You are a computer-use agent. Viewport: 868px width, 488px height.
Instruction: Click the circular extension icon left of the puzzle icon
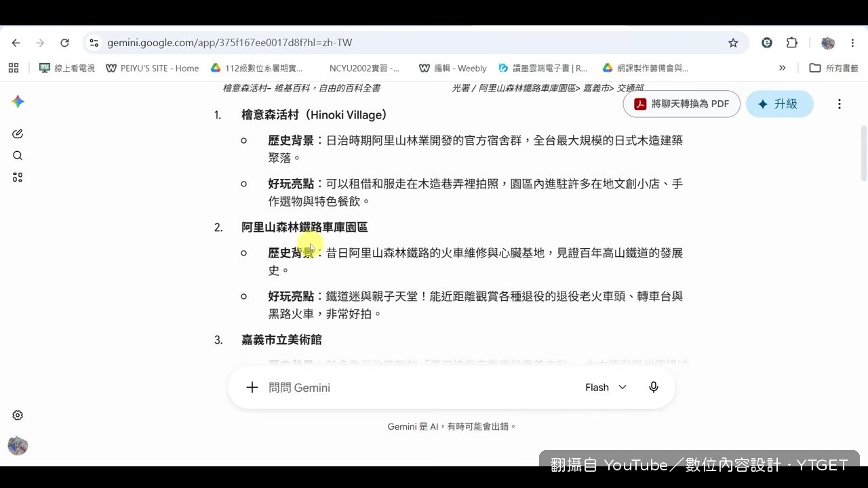(767, 43)
